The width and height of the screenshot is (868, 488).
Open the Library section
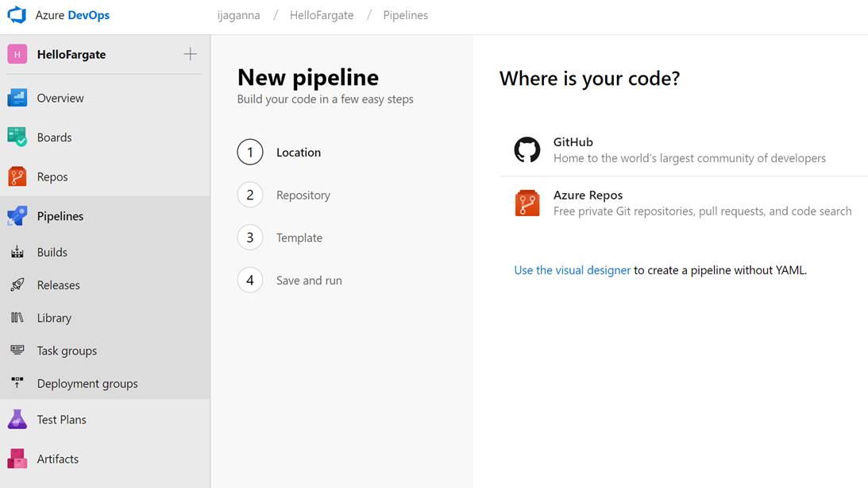(54, 318)
